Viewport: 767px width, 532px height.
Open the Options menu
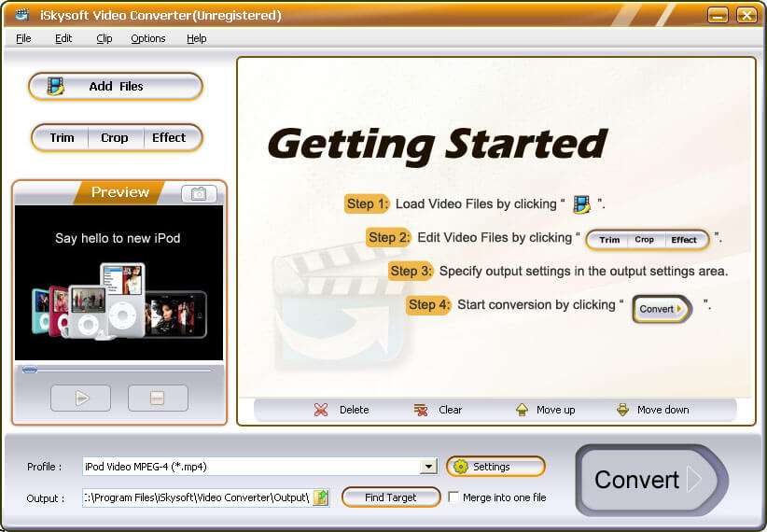tap(147, 38)
